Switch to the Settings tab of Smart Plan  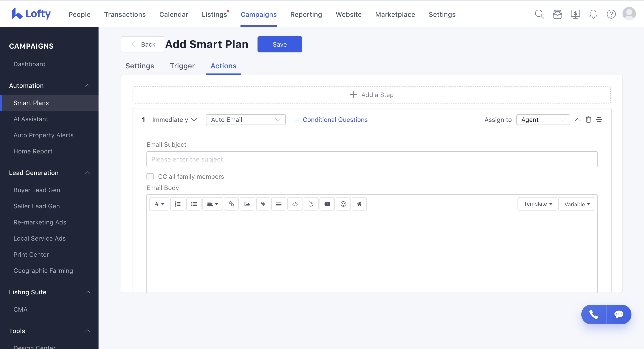click(x=140, y=66)
